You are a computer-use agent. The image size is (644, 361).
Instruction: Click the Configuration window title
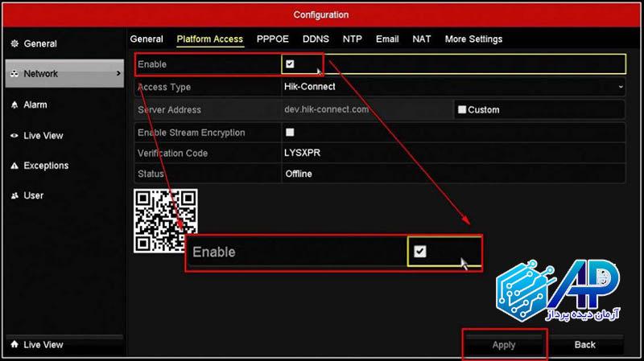pos(321,14)
